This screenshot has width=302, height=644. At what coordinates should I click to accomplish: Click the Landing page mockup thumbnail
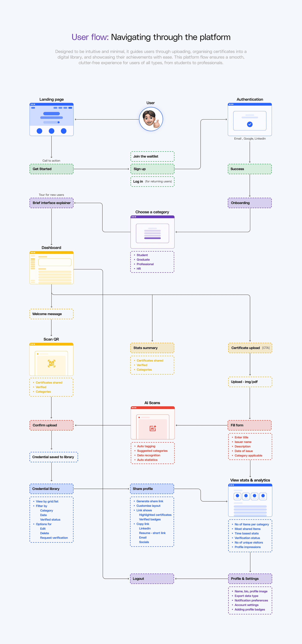tap(51, 119)
